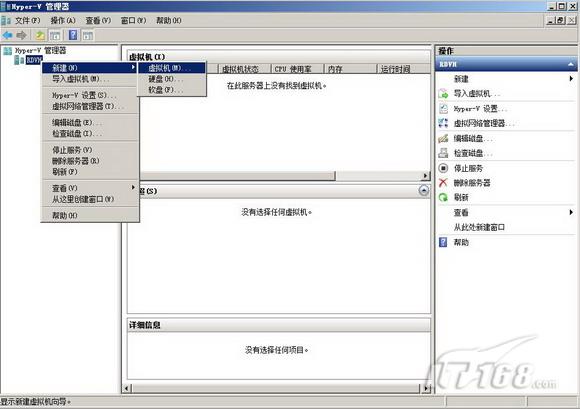Select 帮助(H) in context menu

[x=89, y=215]
